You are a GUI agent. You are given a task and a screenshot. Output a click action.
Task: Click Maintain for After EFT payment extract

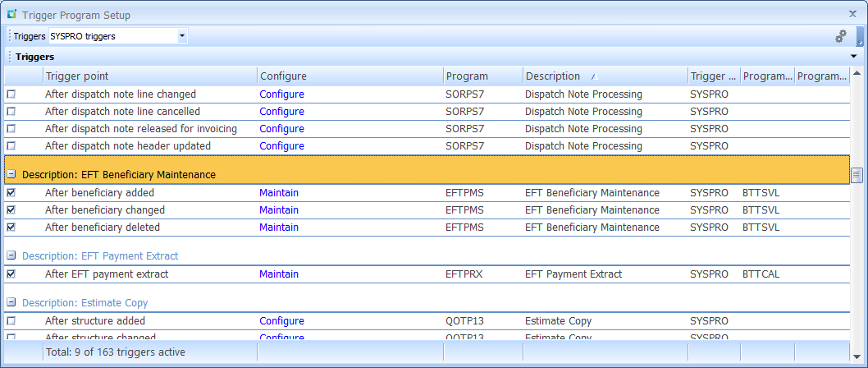(x=279, y=274)
